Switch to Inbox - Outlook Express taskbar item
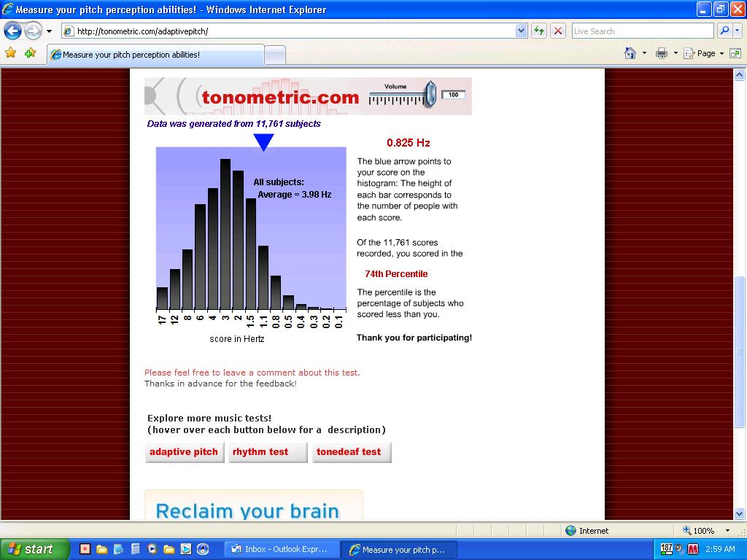 282,549
